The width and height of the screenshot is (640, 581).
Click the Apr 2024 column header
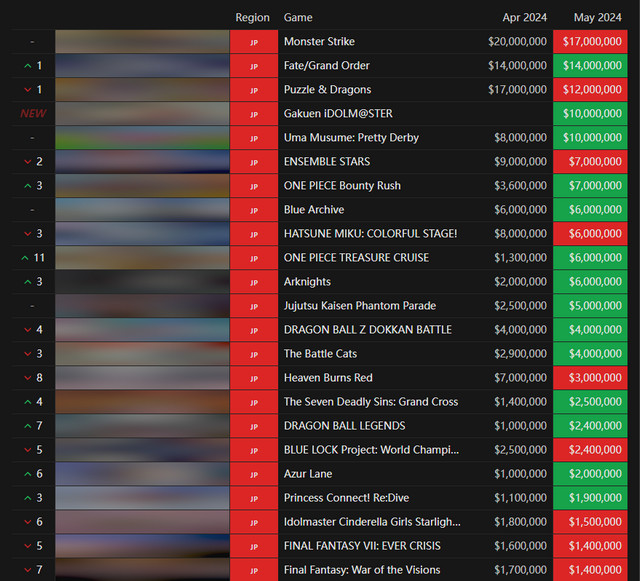[524, 18]
